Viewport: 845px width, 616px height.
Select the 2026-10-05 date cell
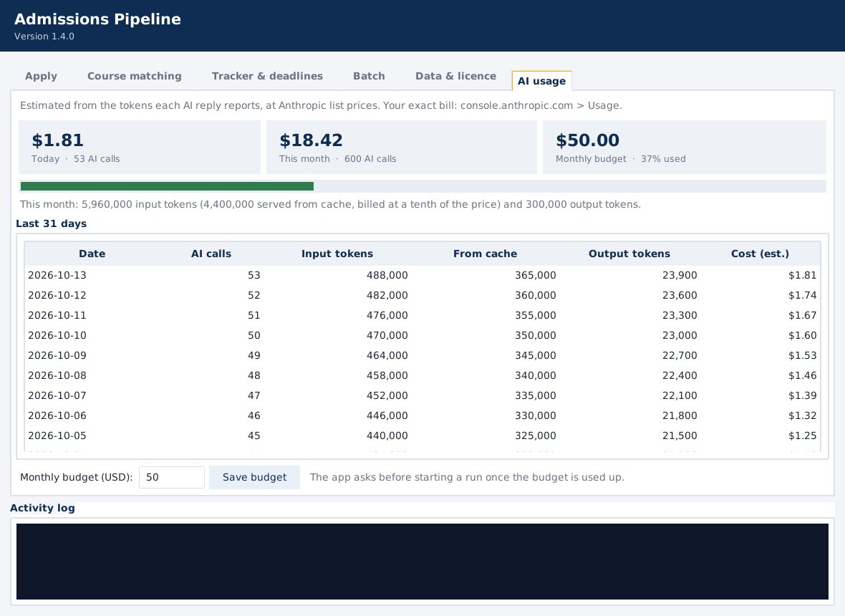(x=57, y=435)
